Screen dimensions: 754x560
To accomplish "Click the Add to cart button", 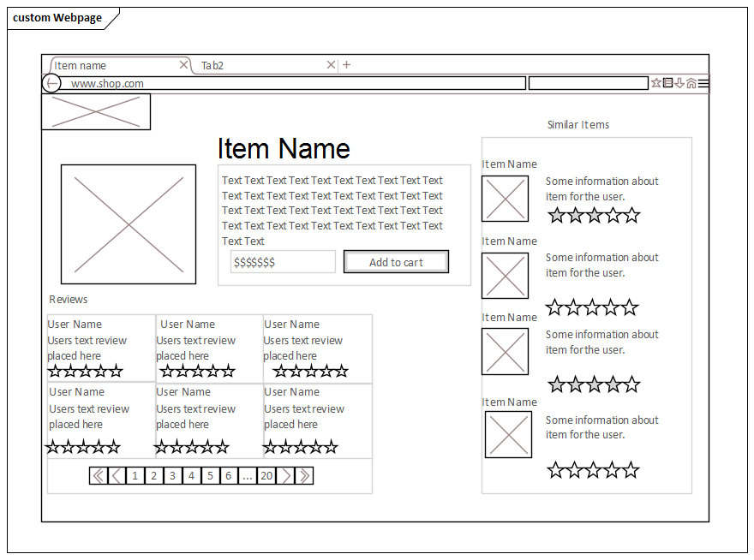I will [396, 261].
